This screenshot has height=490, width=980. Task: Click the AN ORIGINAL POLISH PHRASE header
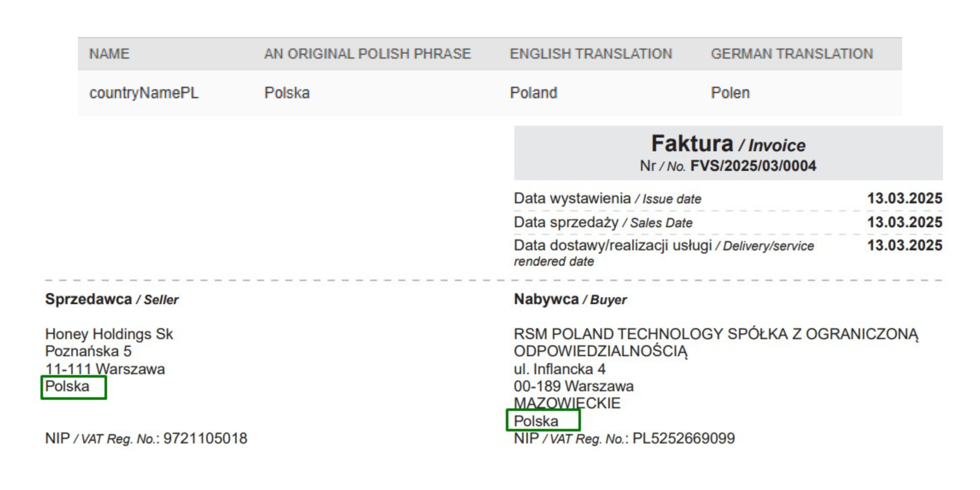[367, 54]
